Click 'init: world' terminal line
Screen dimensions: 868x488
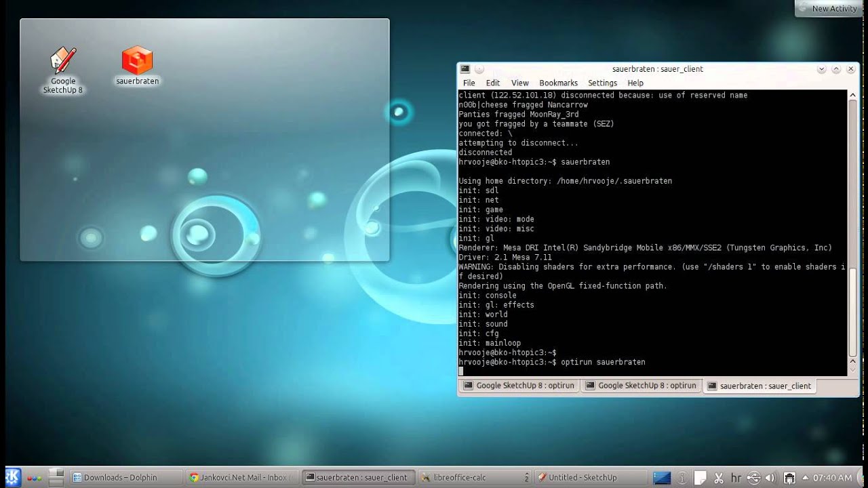pyautogui.click(x=483, y=314)
